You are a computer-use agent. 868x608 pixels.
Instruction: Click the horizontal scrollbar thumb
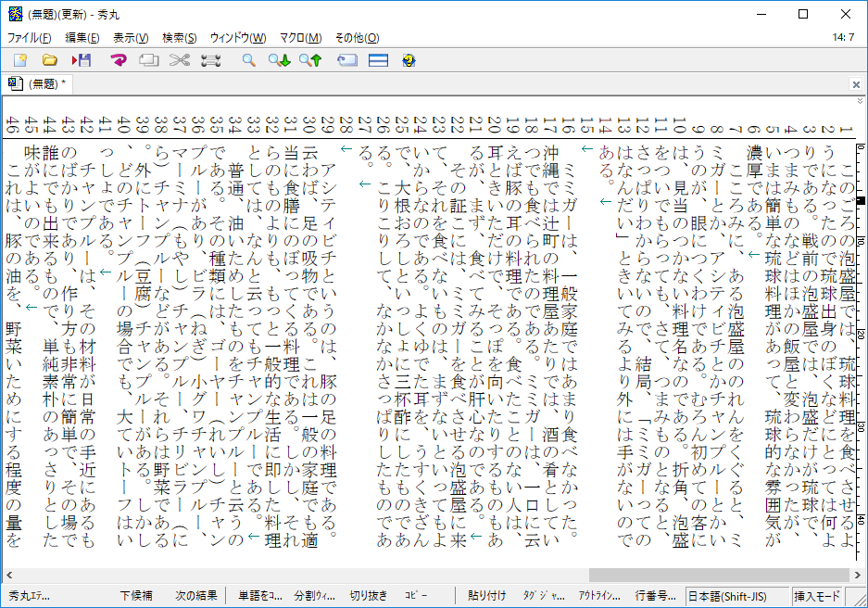click(x=719, y=575)
